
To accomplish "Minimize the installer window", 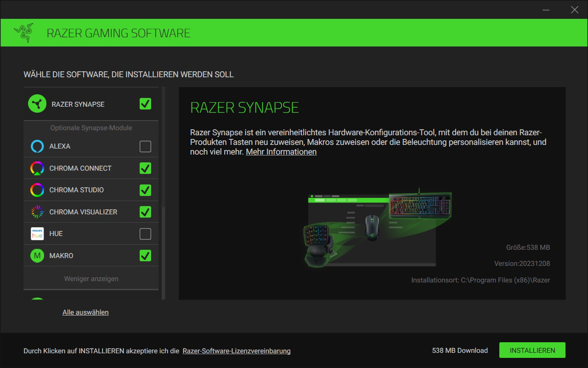I will (x=545, y=10).
